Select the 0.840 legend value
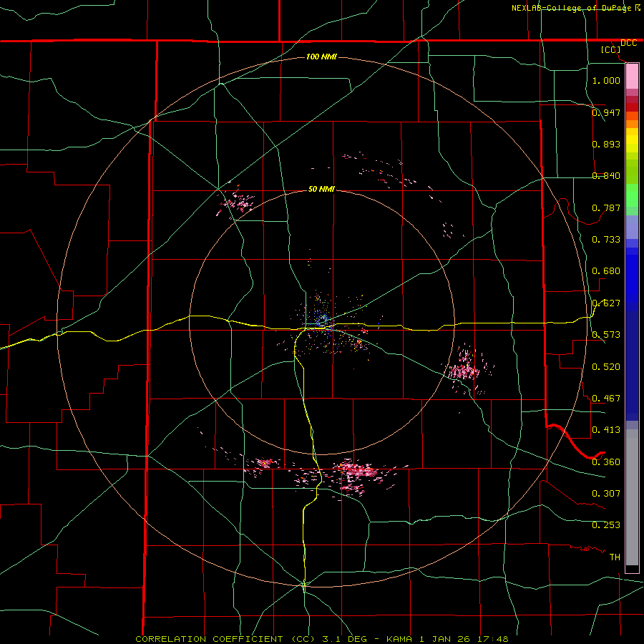The height and width of the screenshot is (644, 644). coord(606,176)
